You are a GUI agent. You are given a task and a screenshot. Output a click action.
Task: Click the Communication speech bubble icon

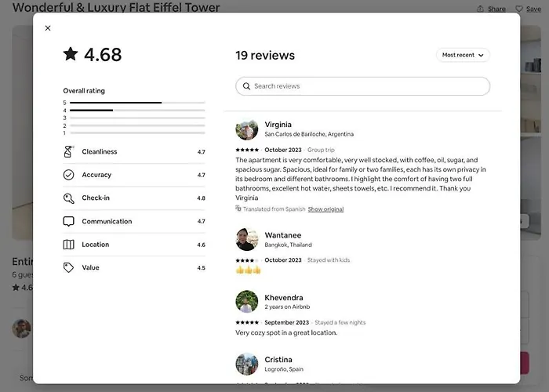(68, 221)
